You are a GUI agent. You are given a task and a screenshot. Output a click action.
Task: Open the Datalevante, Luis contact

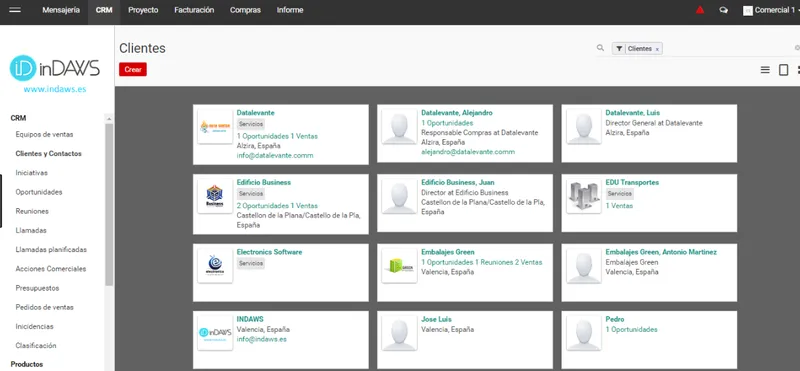click(632, 113)
